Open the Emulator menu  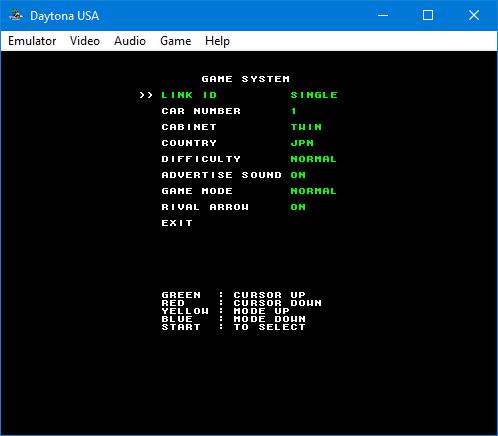point(32,41)
